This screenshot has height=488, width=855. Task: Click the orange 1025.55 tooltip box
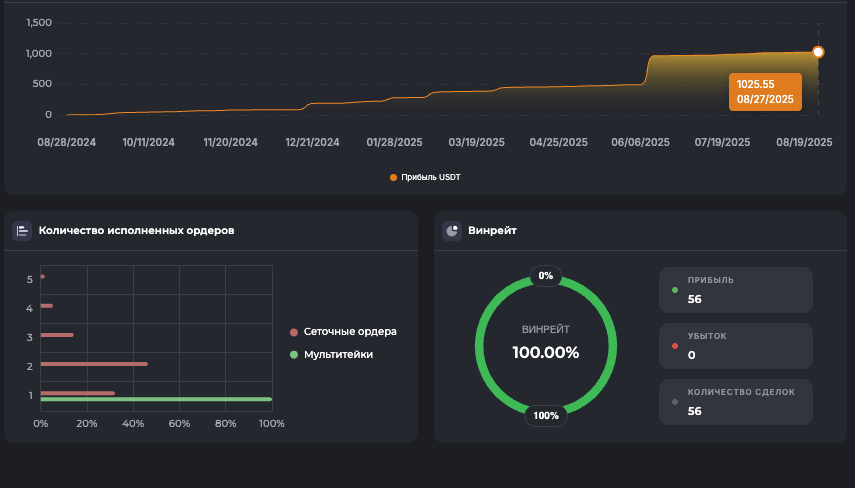pyautogui.click(x=765, y=92)
